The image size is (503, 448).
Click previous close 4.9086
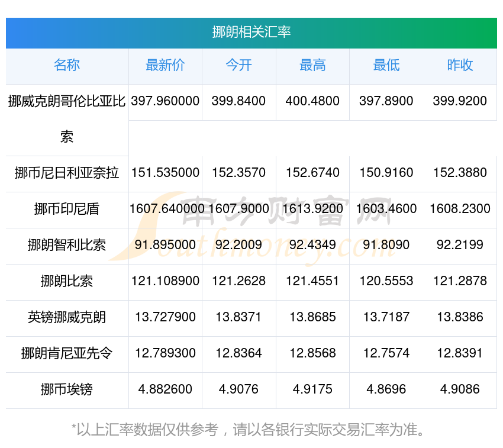click(x=460, y=389)
